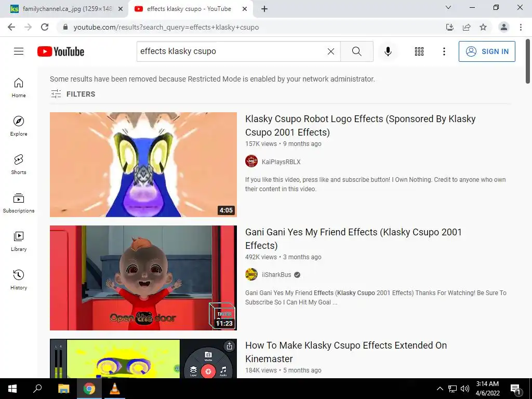
Task: Open the YouTube apps grid
Action: coord(419,51)
